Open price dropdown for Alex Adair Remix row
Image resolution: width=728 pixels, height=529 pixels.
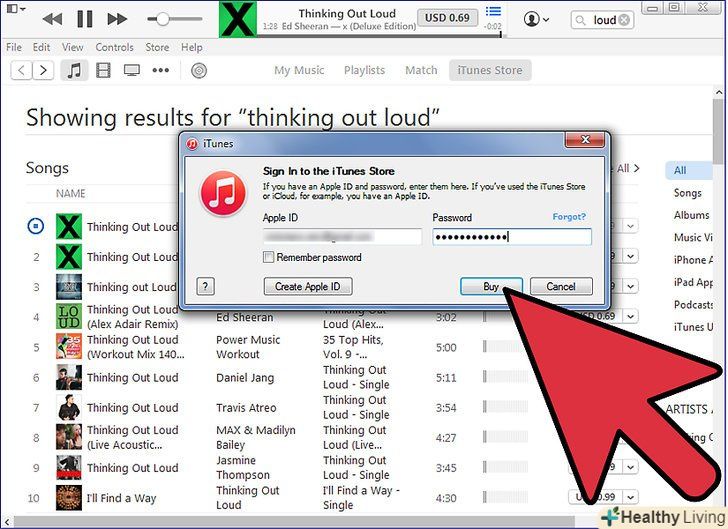630,316
